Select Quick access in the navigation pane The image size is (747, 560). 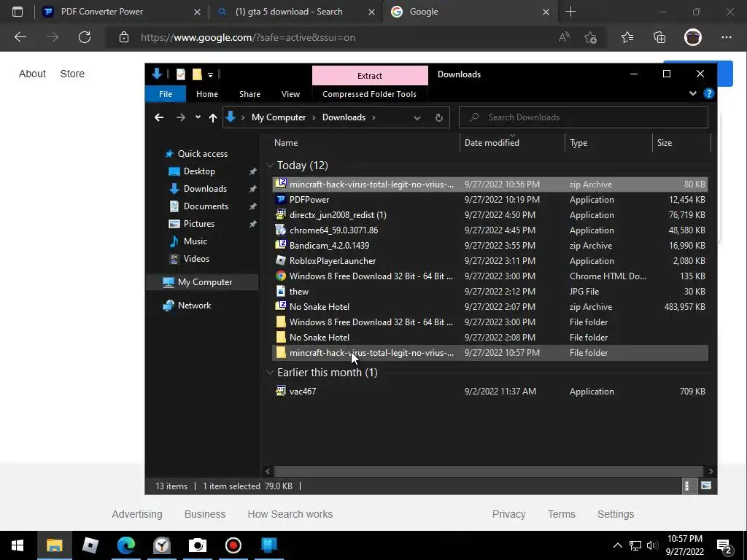click(203, 153)
